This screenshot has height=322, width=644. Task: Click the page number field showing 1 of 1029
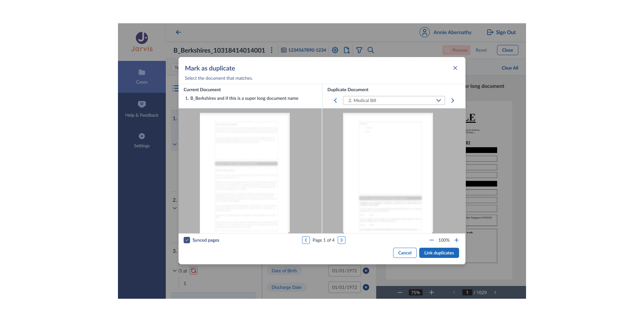tap(467, 292)
